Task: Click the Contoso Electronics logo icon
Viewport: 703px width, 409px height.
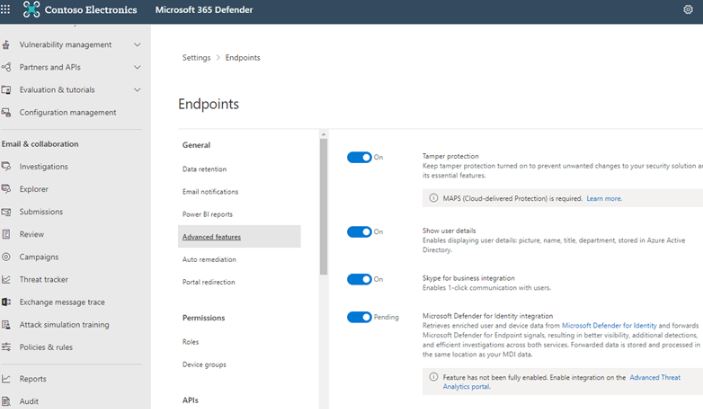Action: point(31,9)
